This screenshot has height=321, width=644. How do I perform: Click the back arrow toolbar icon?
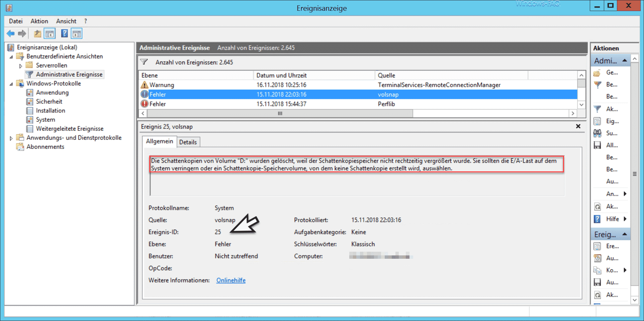click(x=11, y=33)
